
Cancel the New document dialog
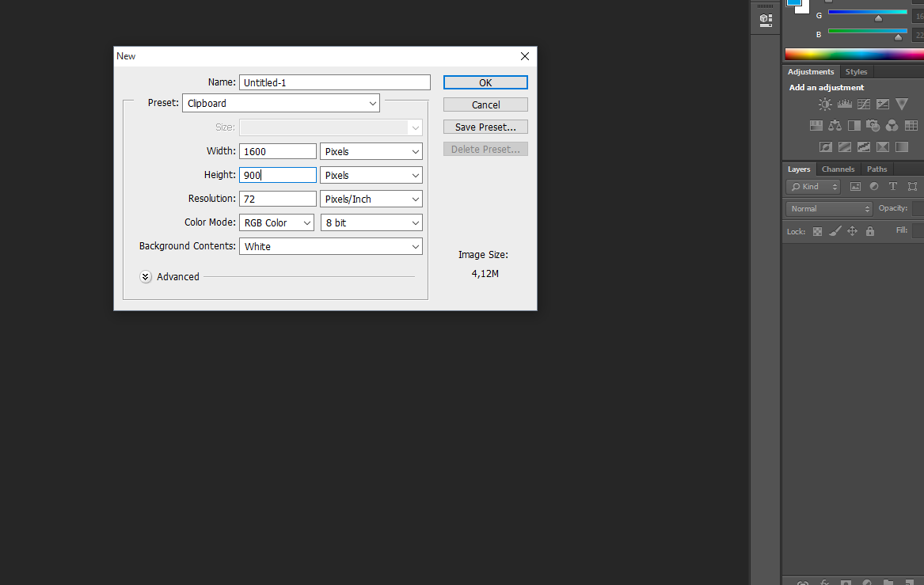pyautogui.click(x=485, y=104)
